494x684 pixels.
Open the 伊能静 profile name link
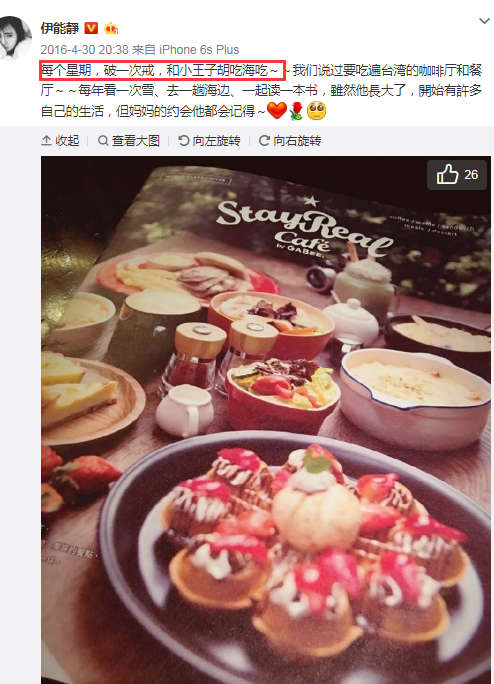(x=60, y=28)
